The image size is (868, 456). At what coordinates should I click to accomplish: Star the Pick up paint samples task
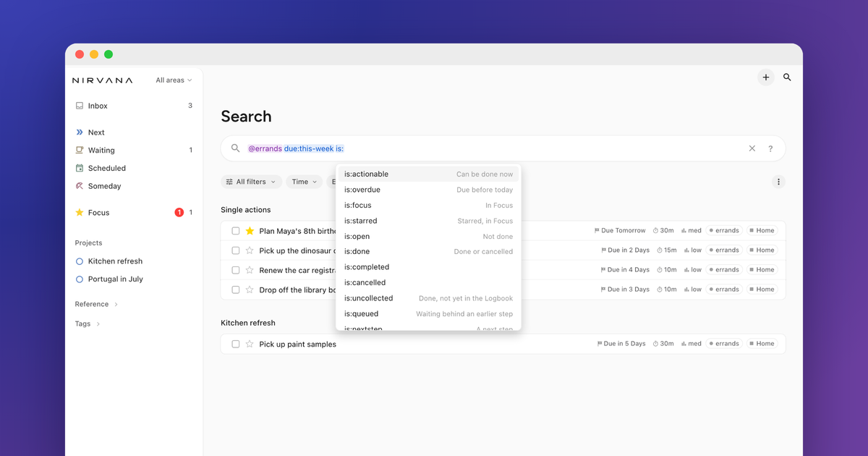tap(250, 344)
